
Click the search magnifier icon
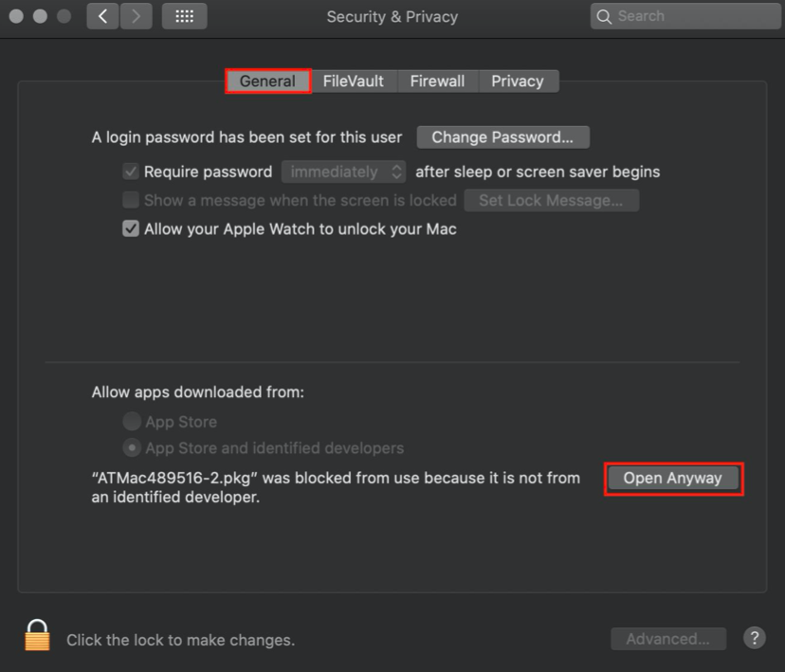tap(604, 16)
